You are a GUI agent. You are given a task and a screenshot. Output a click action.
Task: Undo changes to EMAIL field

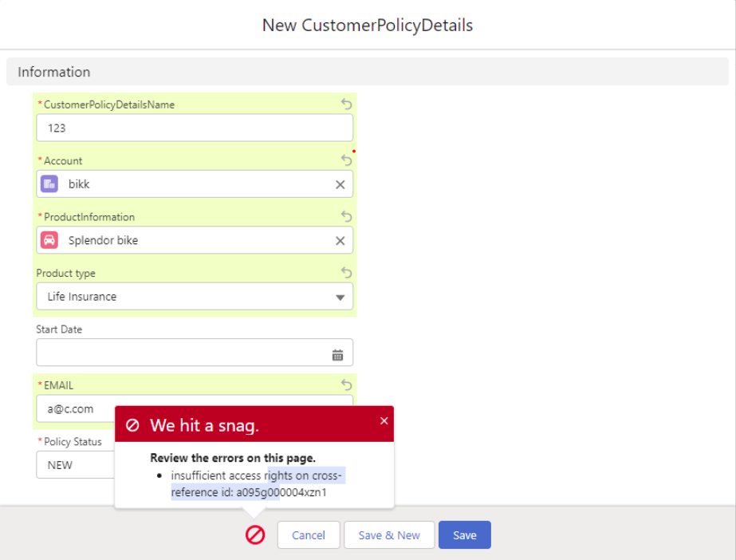tap(346, 385)
